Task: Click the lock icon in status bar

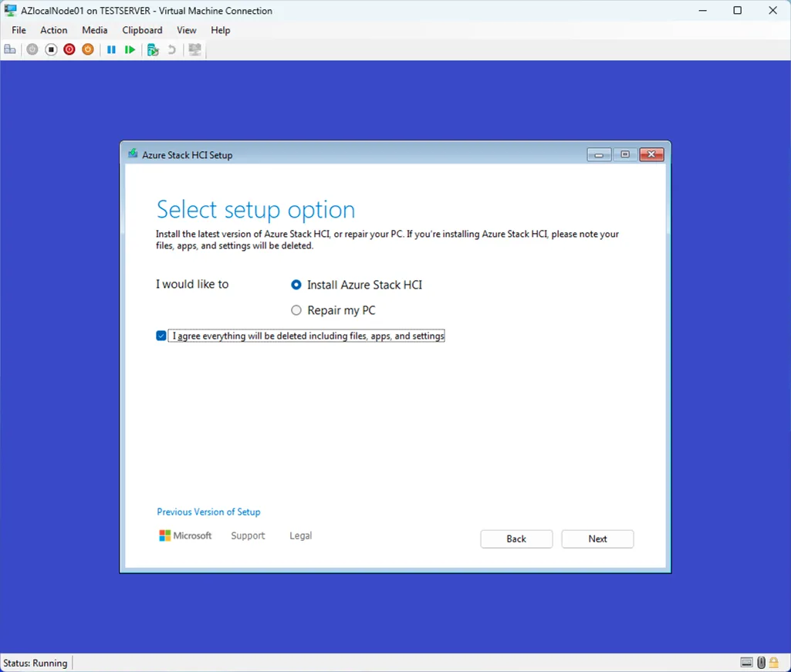Action: (774, 663)
